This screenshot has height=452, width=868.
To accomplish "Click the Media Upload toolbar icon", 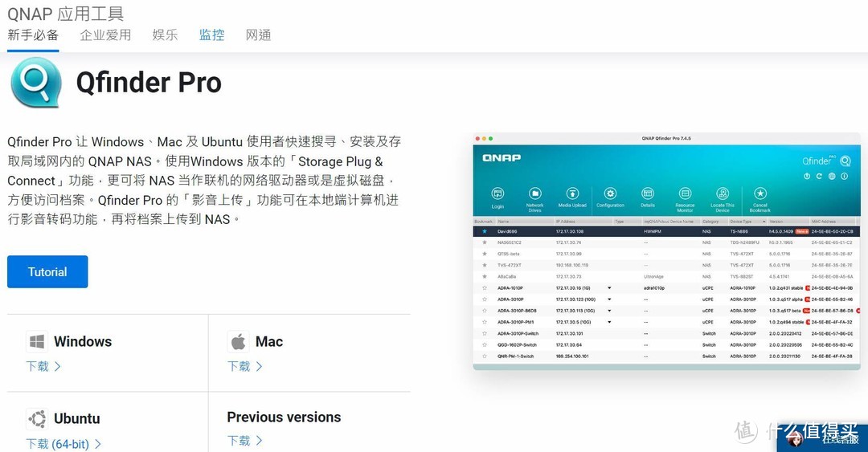I will click(572, 193).
